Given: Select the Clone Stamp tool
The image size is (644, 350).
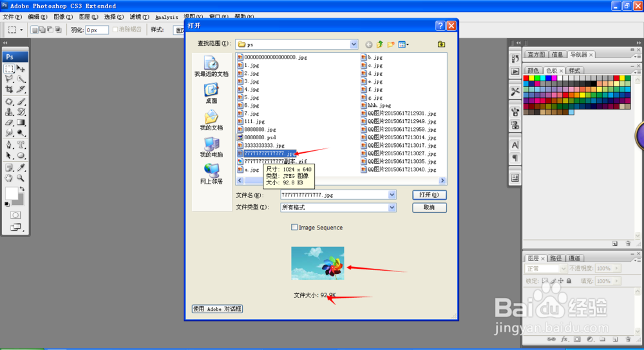Looking at the screenshot, I should pos(9,112).
